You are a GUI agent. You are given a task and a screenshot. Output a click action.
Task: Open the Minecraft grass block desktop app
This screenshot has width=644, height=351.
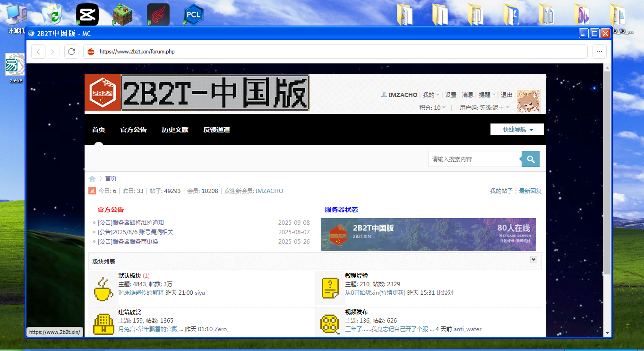tap(122, 14)
